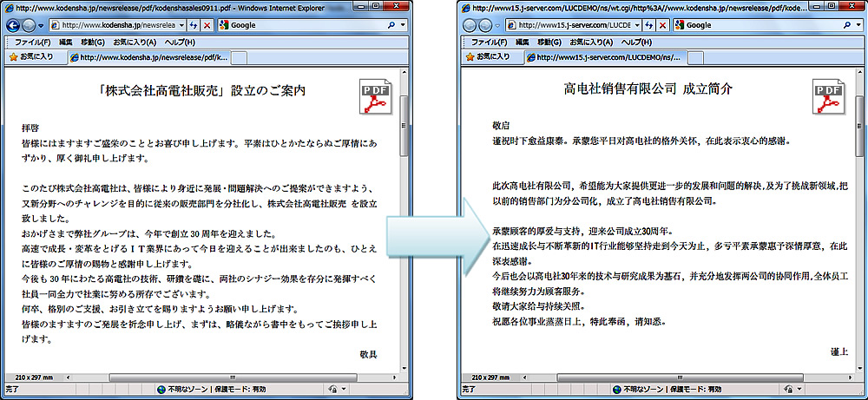Viewport: 868px width, 400px height.
Task: Click PDF icon beside Japanese 設立のご案内 title
Action: [375, 97]
